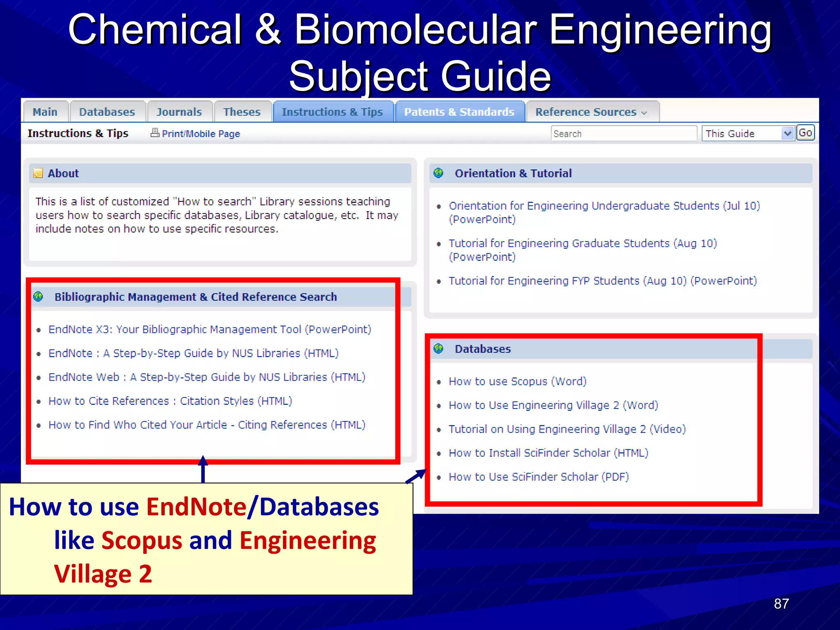Screen dimensions: 840x630
Task: Click the About panel header text
Action: (63, 173)
